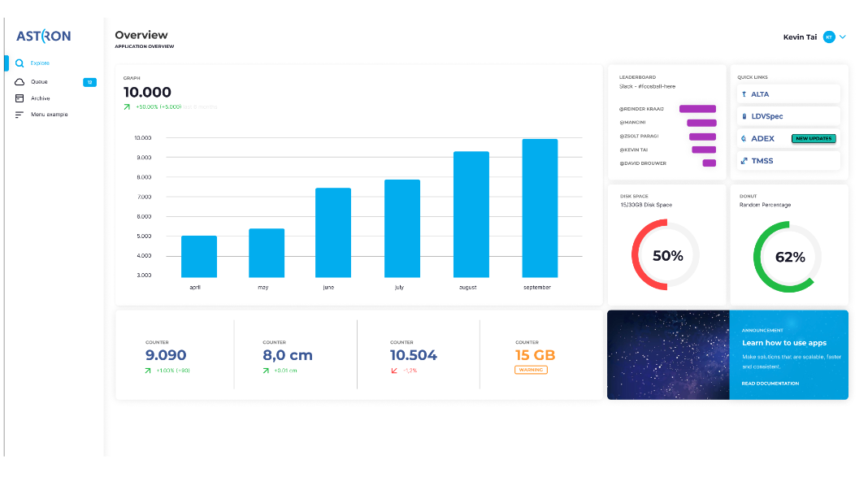Click the New Updates badge on ADEX
Viewport: 868px width, 486px height.
[x=813, y=139]
